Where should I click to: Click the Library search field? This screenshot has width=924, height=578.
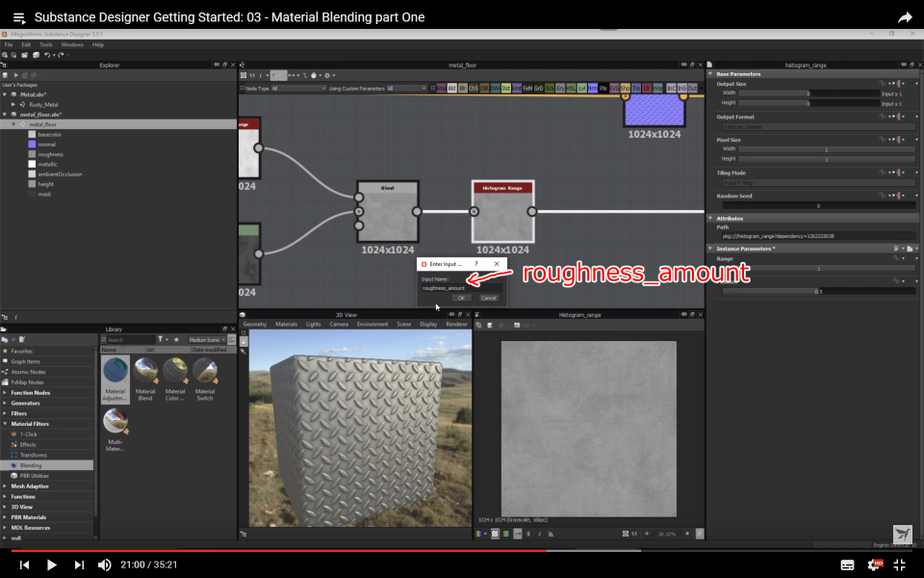[x=131, y=340]
